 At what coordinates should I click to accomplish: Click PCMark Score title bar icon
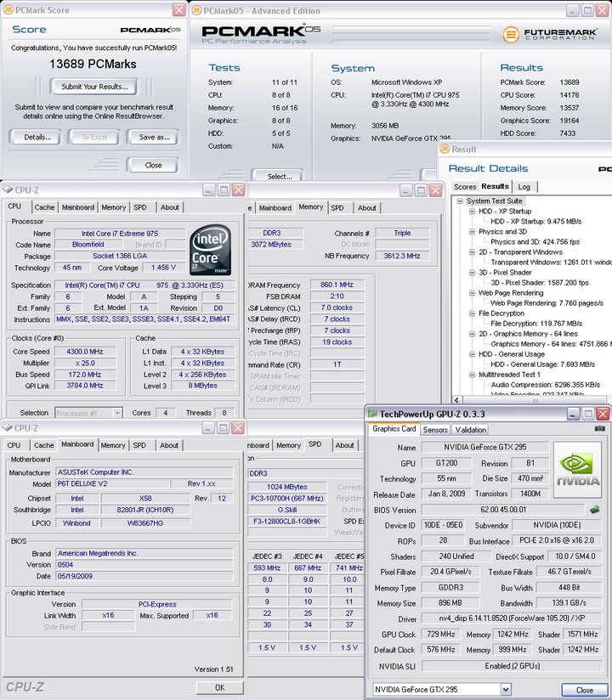tap(8, 10)
